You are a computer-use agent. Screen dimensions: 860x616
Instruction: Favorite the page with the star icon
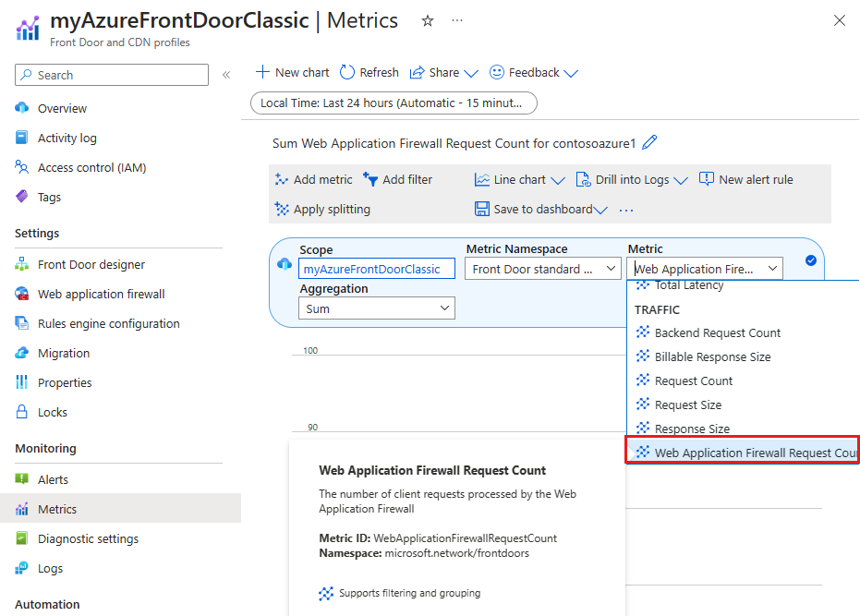(x=428, y=21)
